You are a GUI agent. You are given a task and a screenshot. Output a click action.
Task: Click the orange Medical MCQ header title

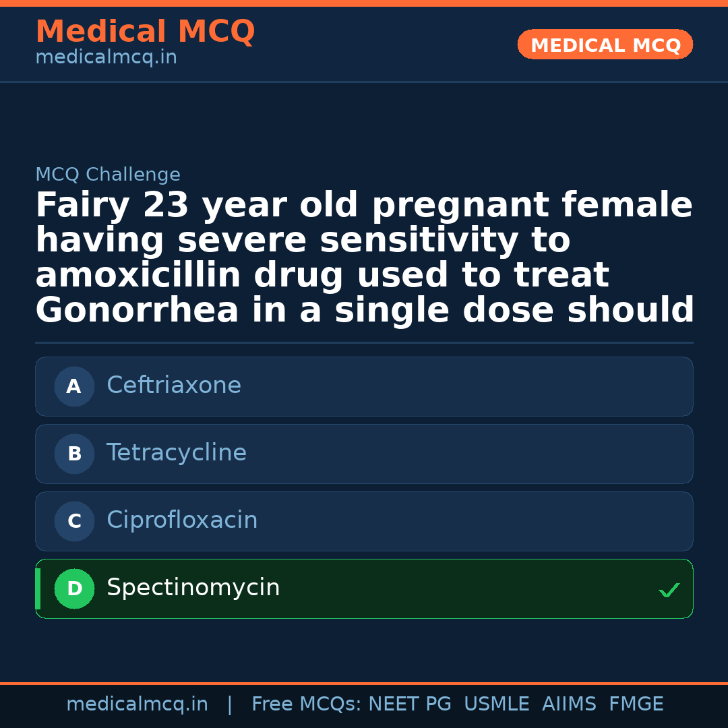coord(145,32)
